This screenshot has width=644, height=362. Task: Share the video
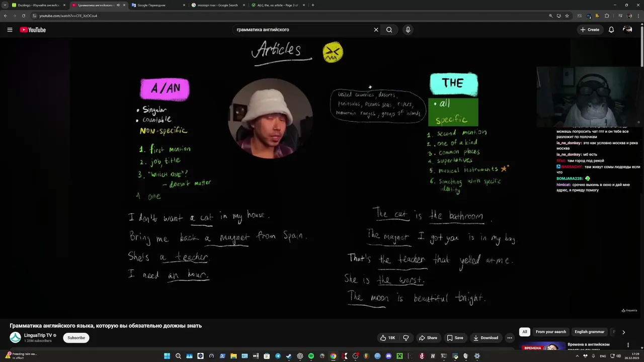click(428, 338)
